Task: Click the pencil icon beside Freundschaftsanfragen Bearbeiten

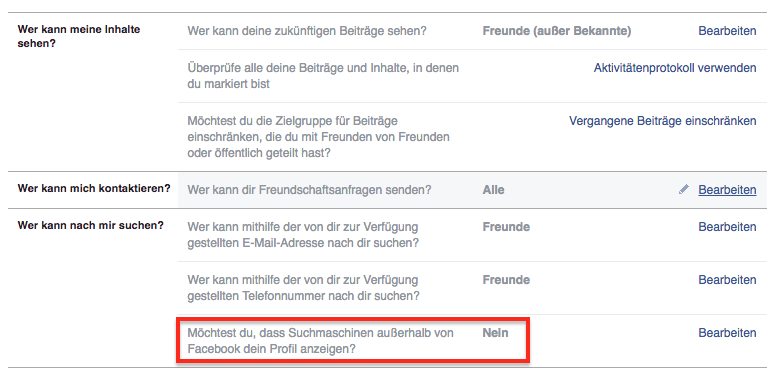Action: click(684, 189)
